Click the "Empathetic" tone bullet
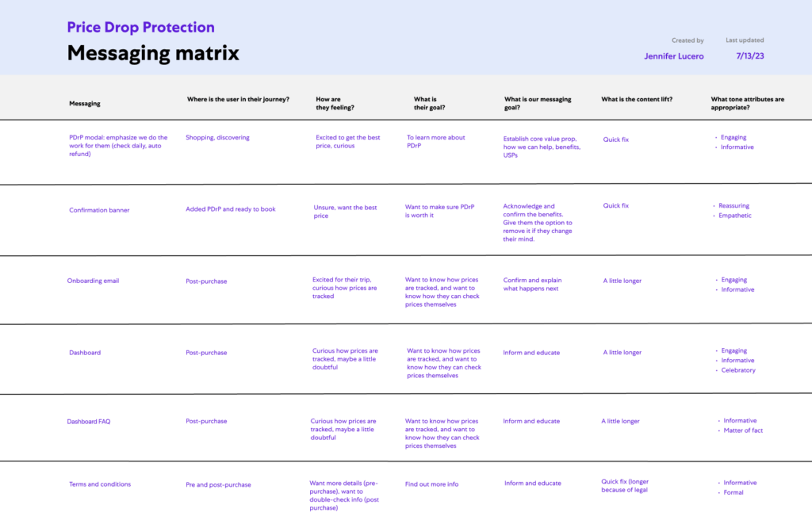Image resolution: width=812 pixels, height=520 pixels. (735, 216)
